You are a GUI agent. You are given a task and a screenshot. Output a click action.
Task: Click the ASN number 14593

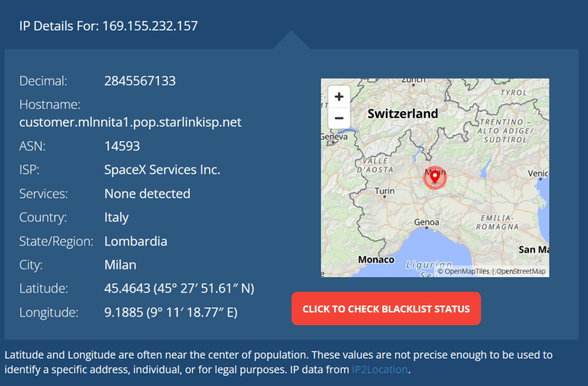122,146
